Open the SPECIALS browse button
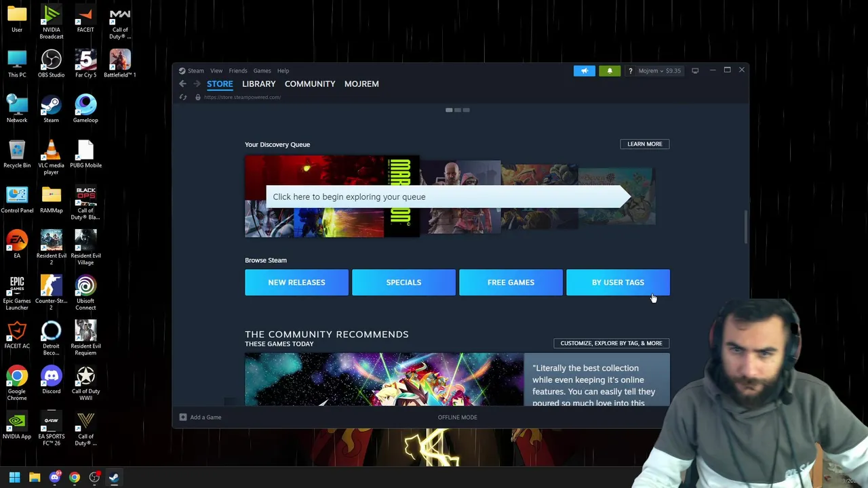This screenshot has width=868, height=488. click(403, 283)
